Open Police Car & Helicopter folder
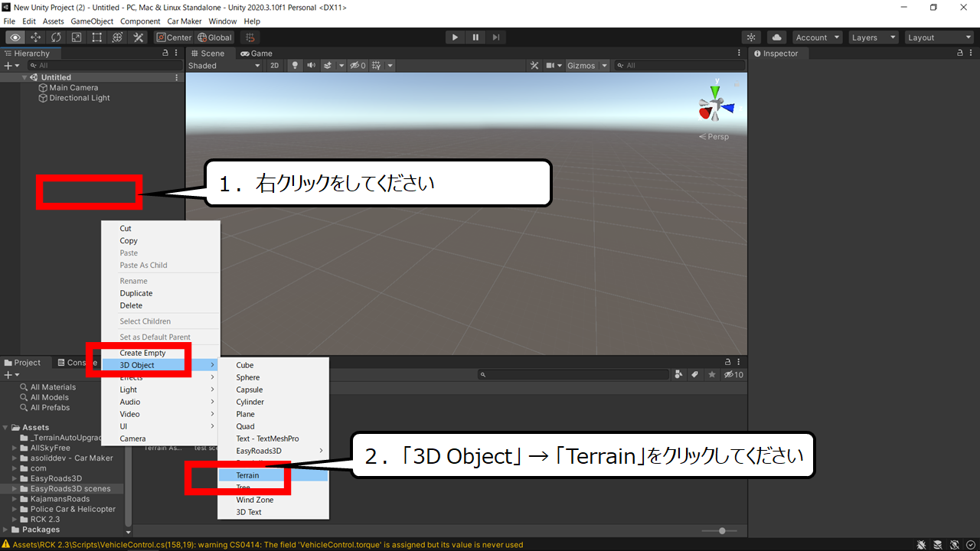This screenshot has width=980, height=551. tap(73, 509)
